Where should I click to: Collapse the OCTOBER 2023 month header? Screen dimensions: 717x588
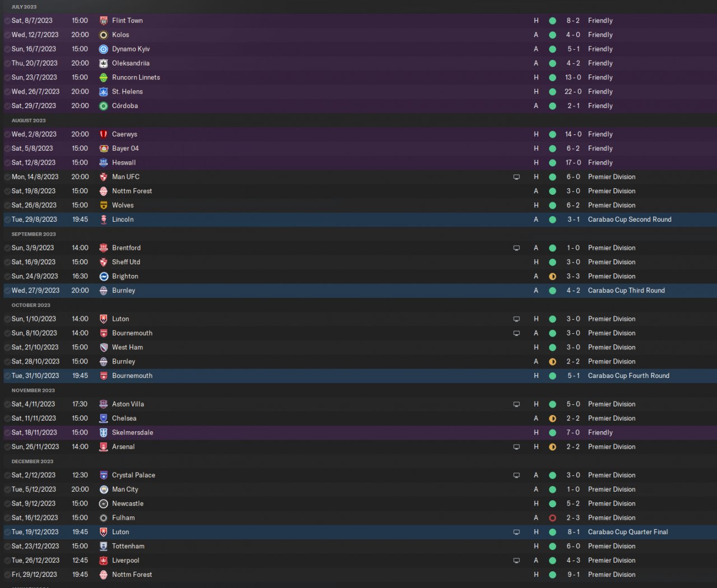[x=31, y=305]
